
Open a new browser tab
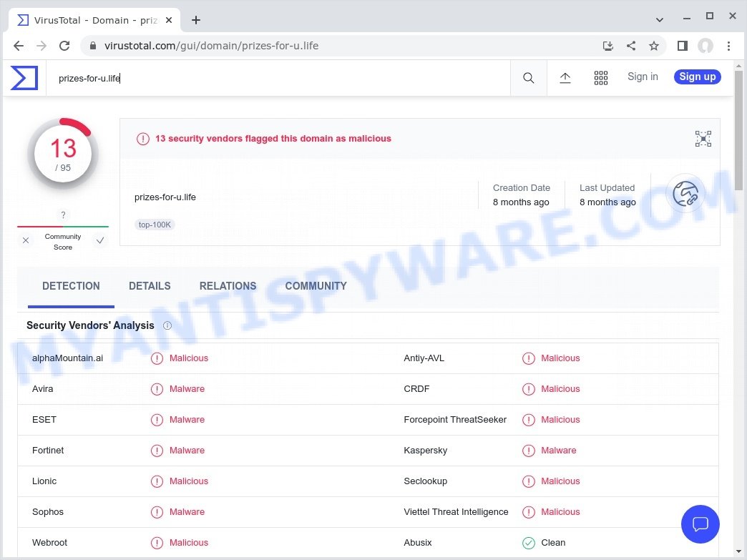pyautogui.click(x=196, y=20)
